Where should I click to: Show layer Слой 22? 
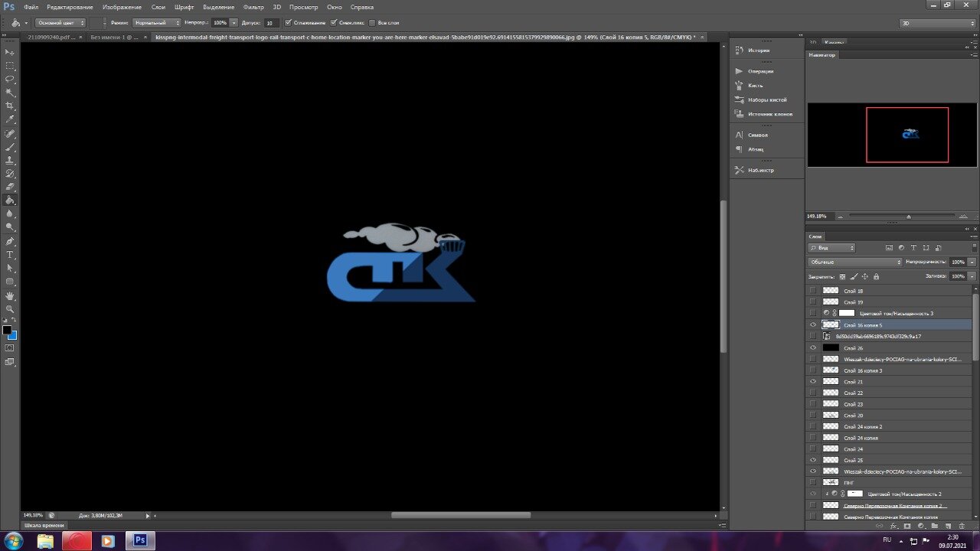pyautogui.click(x=813, y=393)
